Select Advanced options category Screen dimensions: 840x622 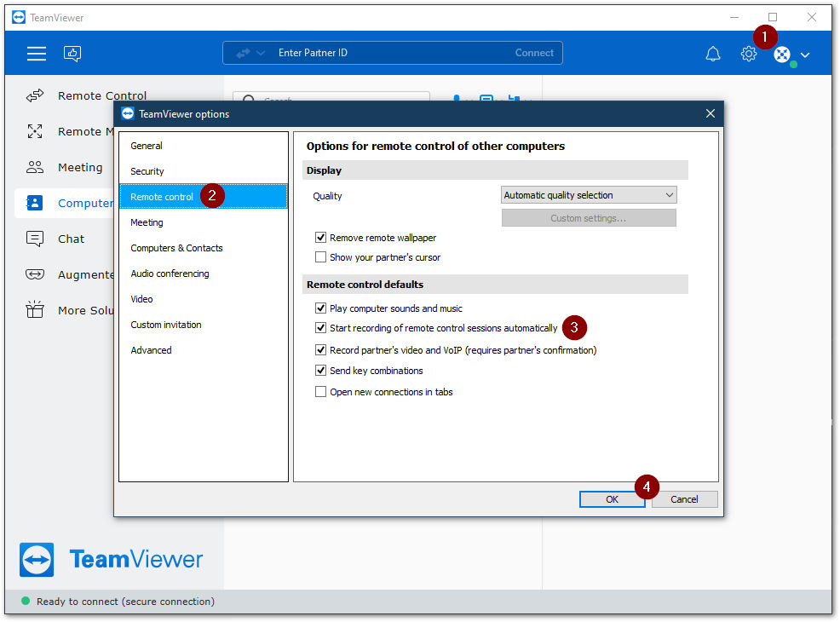coord(203,350)
